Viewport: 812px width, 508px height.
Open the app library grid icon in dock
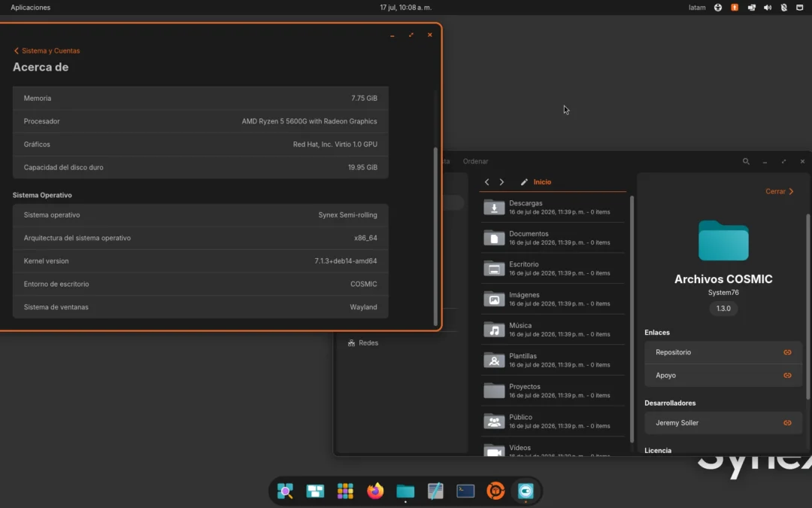[345, 491]
